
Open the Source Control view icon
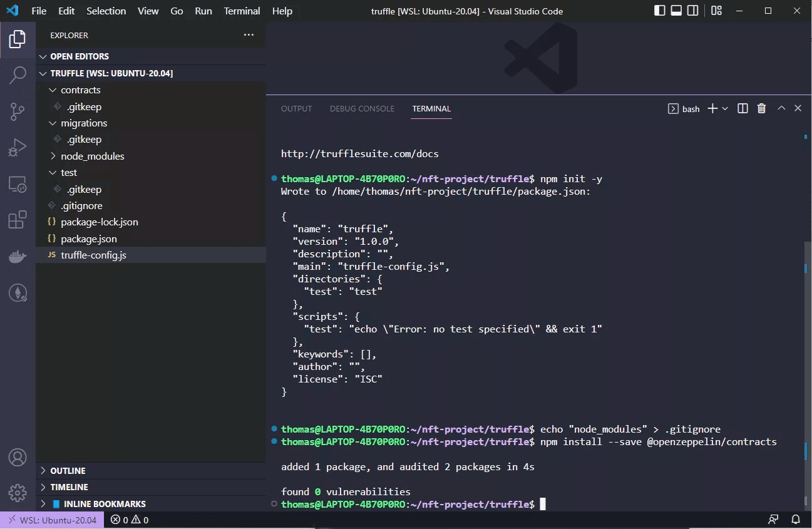(x=18, y=111)
